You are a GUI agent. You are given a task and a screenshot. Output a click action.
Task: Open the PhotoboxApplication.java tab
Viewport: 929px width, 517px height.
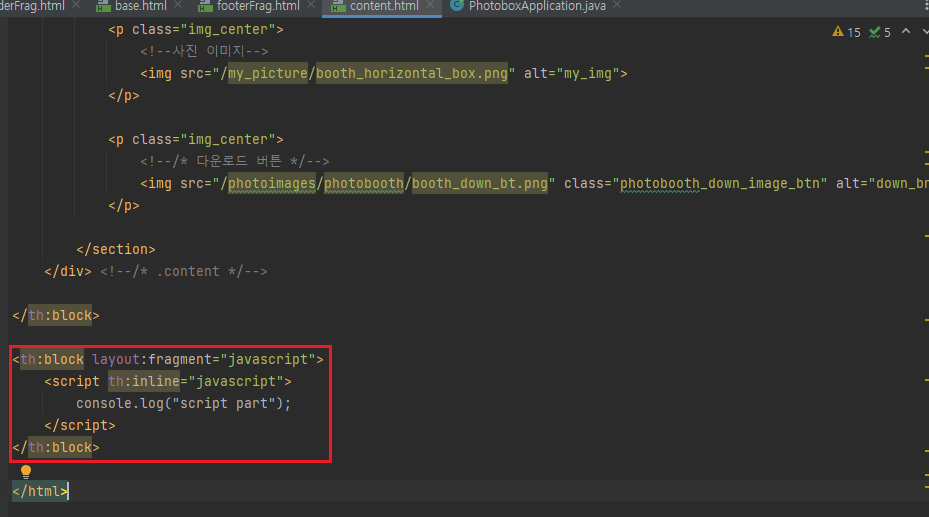537,6
